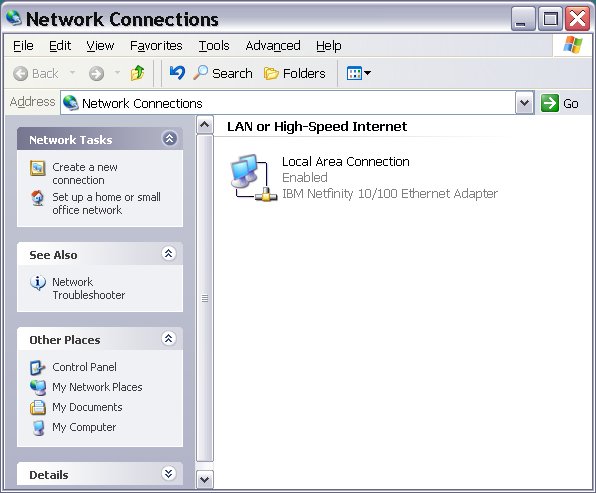596x493 pixels.
Task: Toggle the Folders pane button
Action: [x=295, y=73]
